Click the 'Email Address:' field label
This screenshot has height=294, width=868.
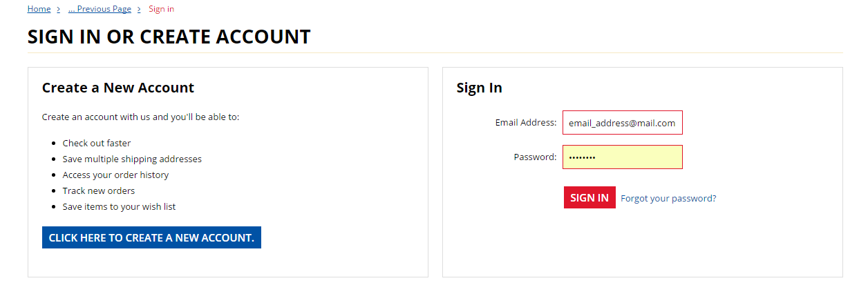click(526, 123)
